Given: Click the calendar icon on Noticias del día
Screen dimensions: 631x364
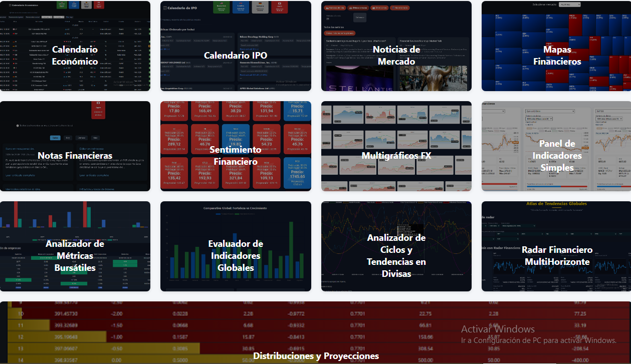Looking at the screenshot, I should [327, 8].
